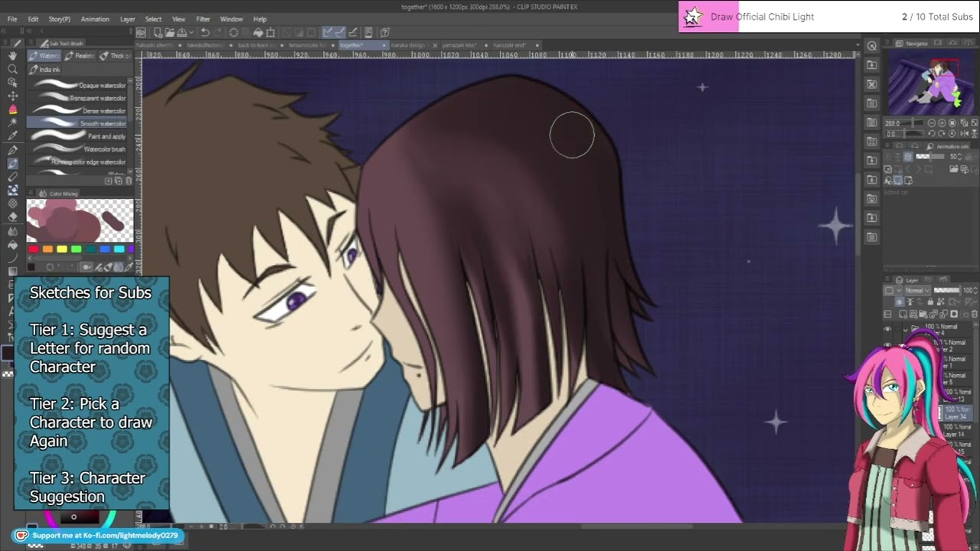Select the Move layer tool
The height and width of the screenshot is (551, 980).
pos(12,96)
